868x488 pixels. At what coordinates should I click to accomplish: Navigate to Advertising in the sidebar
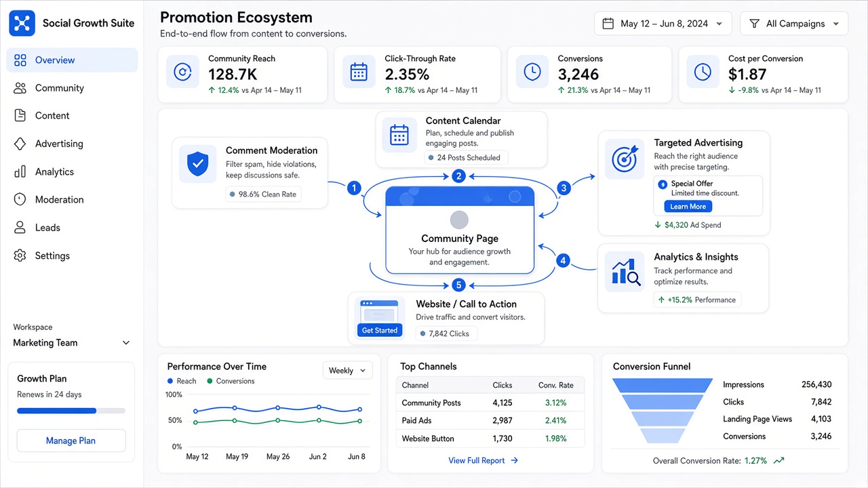tap(72, 144)
